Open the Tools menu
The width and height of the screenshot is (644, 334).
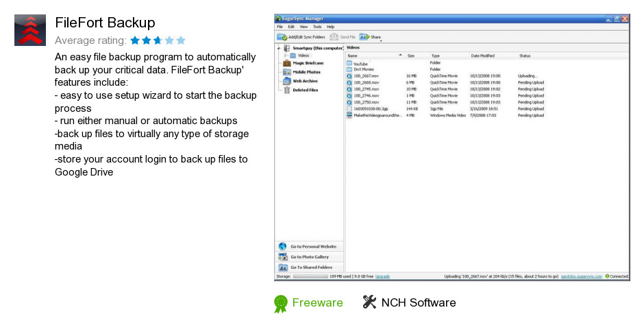point(317,27)
